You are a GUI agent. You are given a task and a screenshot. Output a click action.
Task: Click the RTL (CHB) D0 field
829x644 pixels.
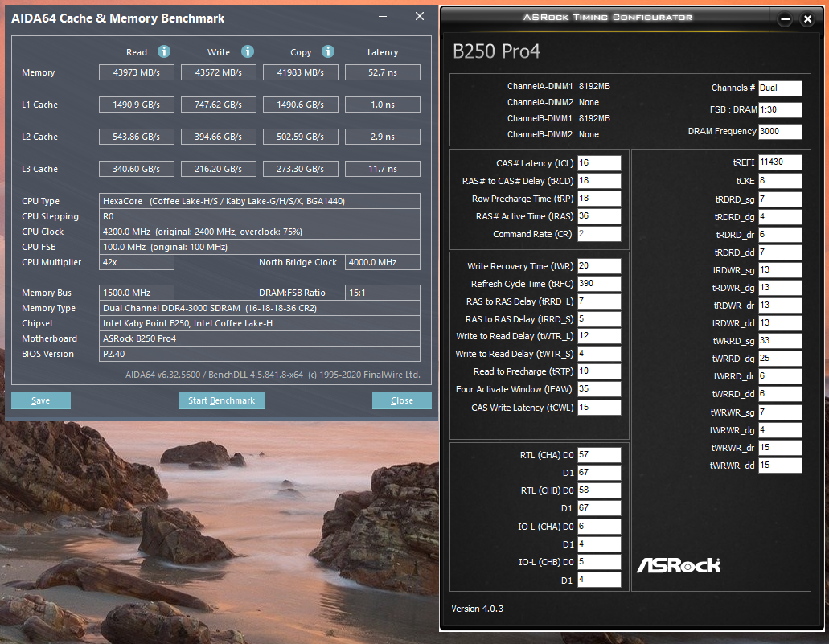[599, 490]
